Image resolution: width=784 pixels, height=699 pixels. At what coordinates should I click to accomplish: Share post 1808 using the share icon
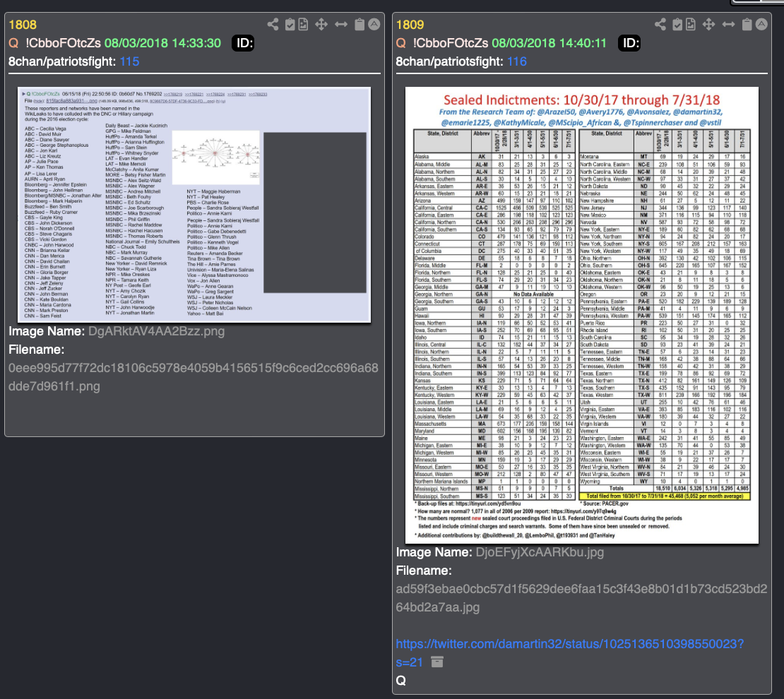pos(273,24)
